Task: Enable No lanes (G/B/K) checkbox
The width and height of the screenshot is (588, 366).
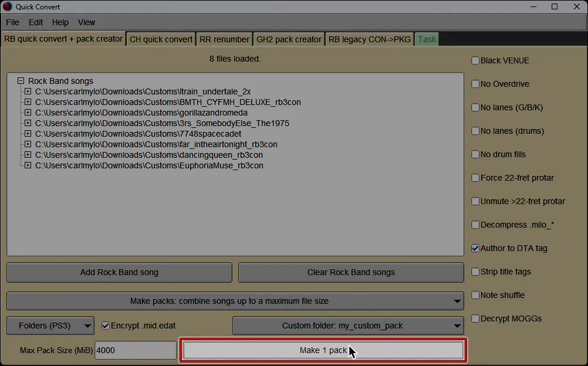Action: click(x=475, y=107)
